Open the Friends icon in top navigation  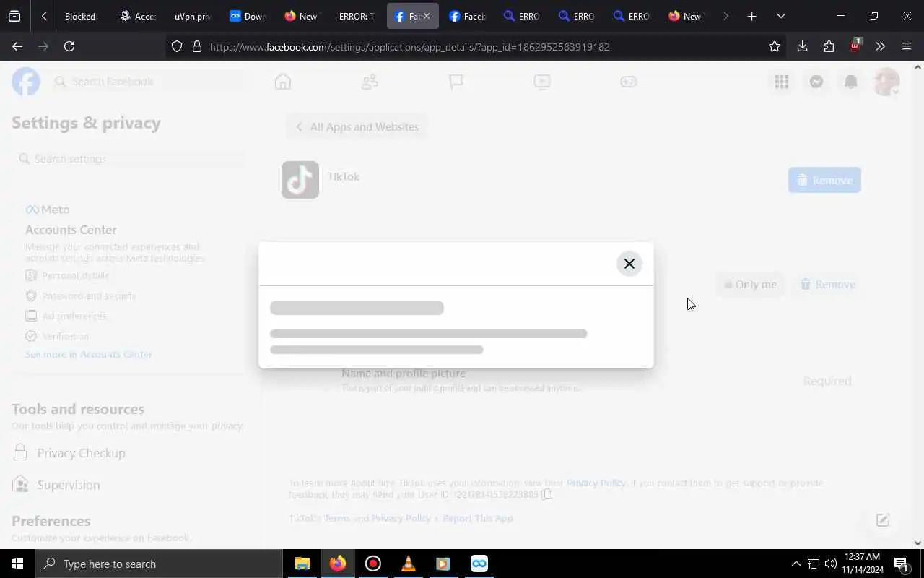click(370, 82)
